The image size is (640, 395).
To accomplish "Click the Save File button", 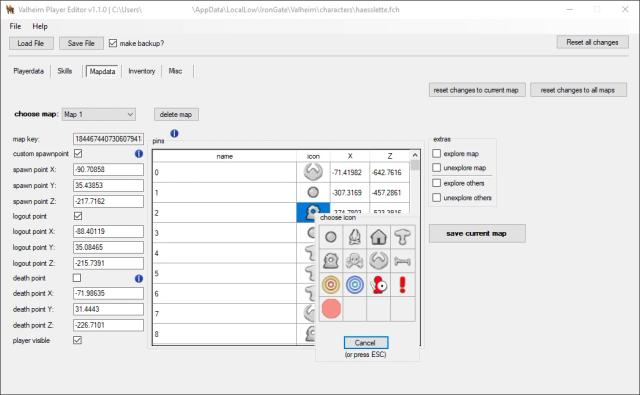I will [81, 43].
